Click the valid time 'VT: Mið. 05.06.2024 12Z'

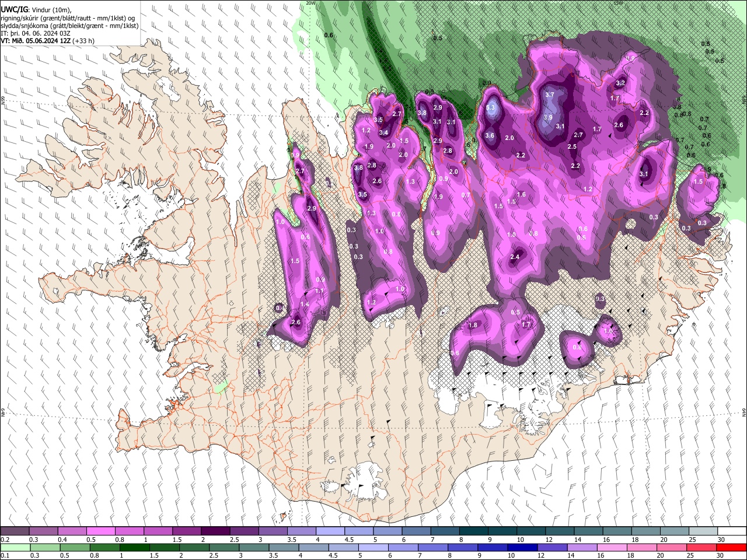[x=36, y=41]
